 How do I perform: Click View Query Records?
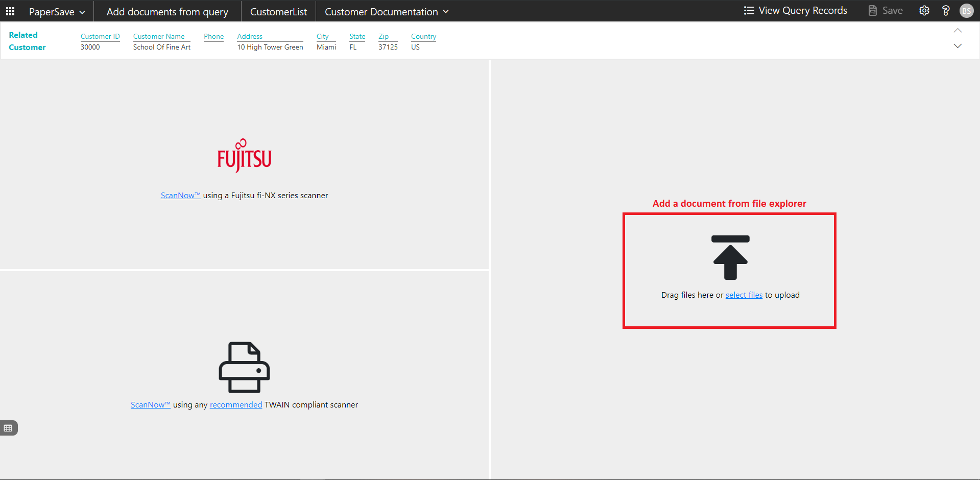click(x=795, y=11)
